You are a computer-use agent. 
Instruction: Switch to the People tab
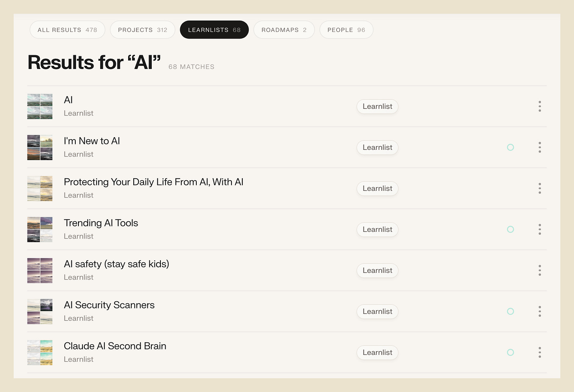[347, 30]
